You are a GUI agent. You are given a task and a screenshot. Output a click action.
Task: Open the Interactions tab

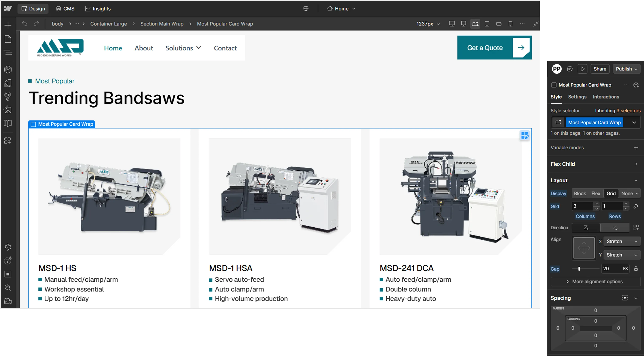(x=606, y=97)
